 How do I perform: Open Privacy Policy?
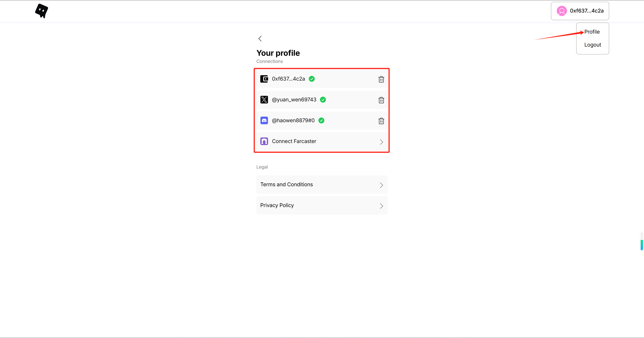pyautogui.click(x=322, y=205)
